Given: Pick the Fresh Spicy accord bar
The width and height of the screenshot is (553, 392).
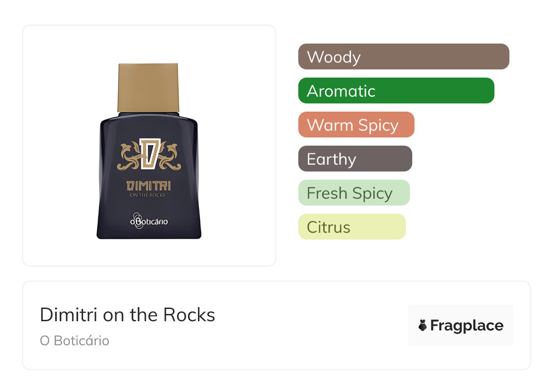Looking at the screenshot, I should tap(354, 193).
